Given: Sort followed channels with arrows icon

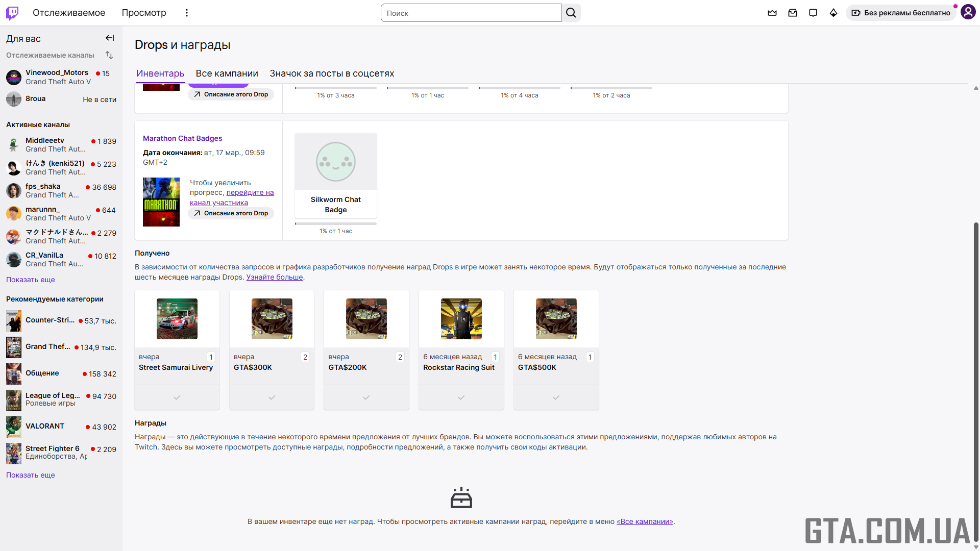Looking at the screenshot, I should pyautogui.click(x=109, y=55).
